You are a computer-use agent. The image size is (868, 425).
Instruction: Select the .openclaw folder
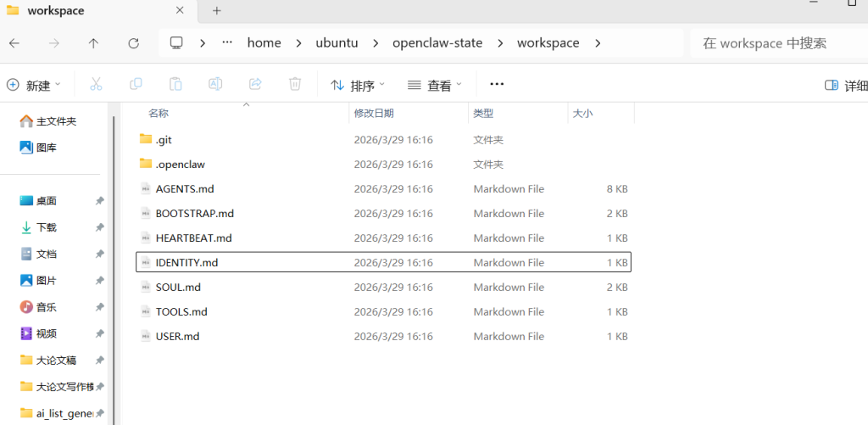coord(383,165)
